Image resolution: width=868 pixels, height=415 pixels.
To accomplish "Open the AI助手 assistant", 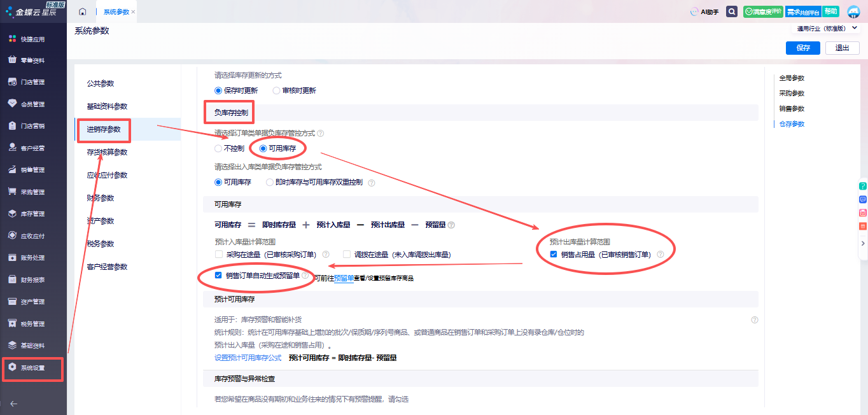I will pos(704,12).
